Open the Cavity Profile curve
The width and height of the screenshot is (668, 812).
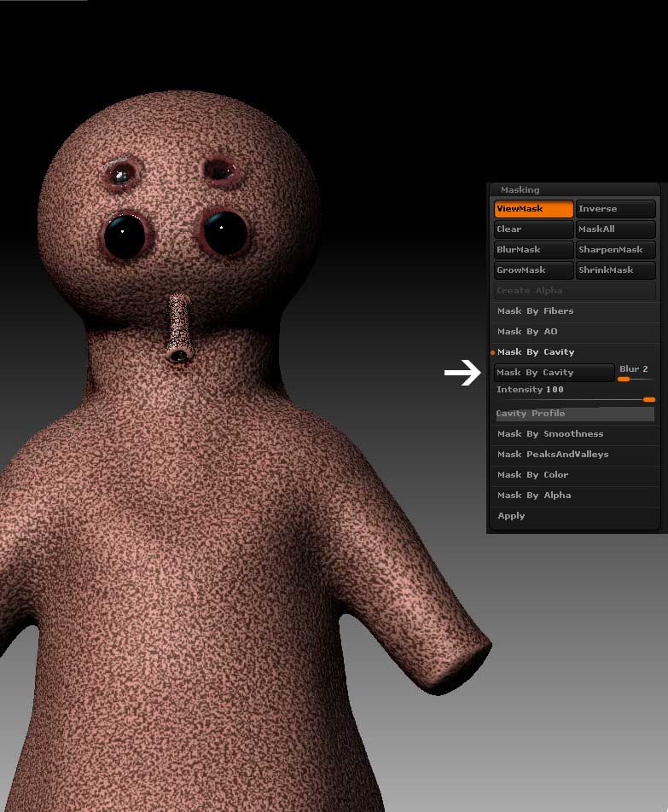(574, 414)
